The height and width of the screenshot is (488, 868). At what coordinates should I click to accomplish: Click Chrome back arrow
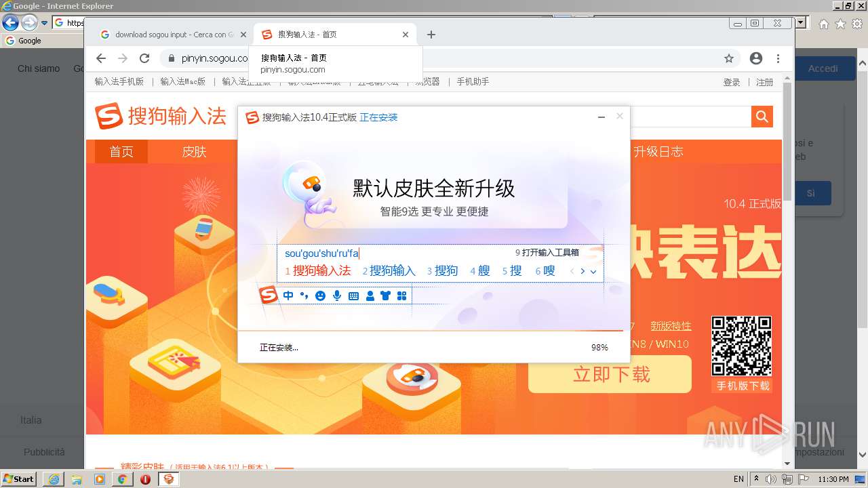(101, 58)
